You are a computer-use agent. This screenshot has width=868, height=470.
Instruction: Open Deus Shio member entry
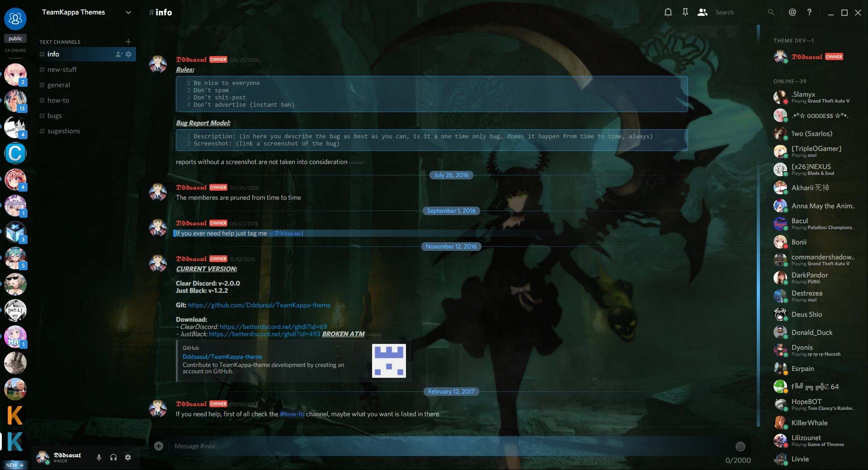(x=814, y=314)
